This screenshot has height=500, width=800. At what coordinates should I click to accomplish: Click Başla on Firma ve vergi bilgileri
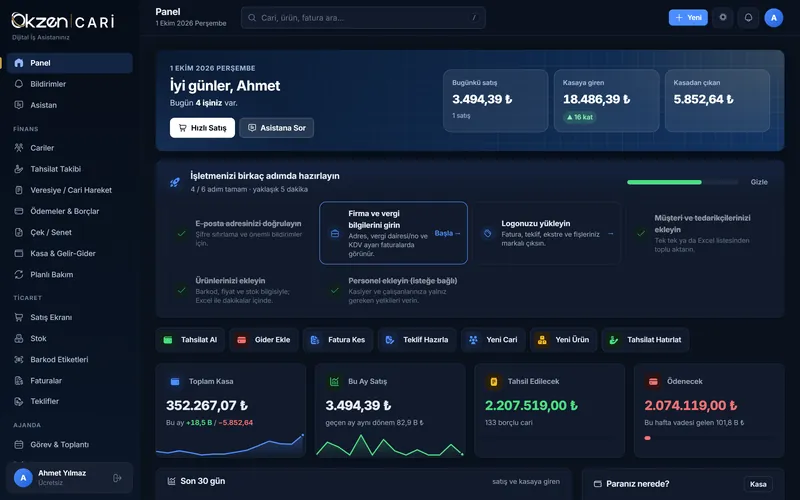pos(447,233)
